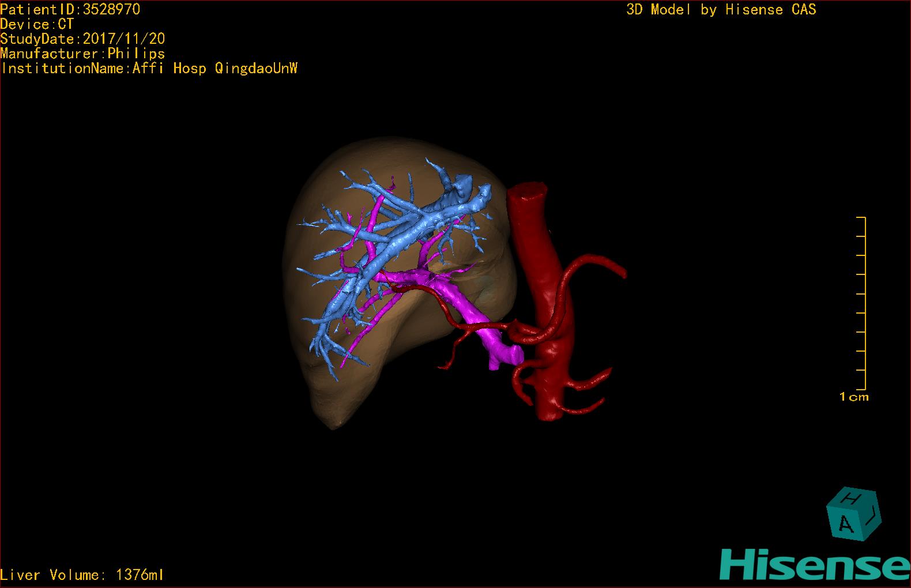Click the A face of orientation cube

pos(845,523)
